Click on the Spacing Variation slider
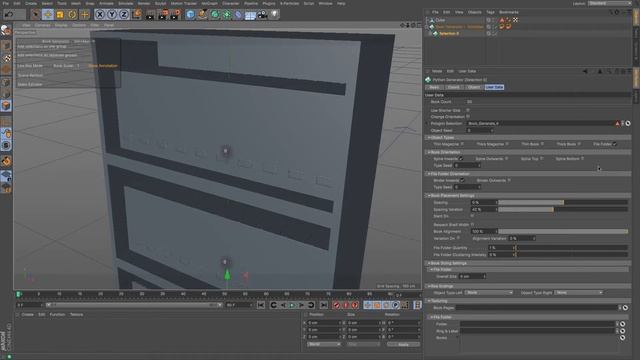The width and height of the screenshot is (640, 360). coord(563,209)
